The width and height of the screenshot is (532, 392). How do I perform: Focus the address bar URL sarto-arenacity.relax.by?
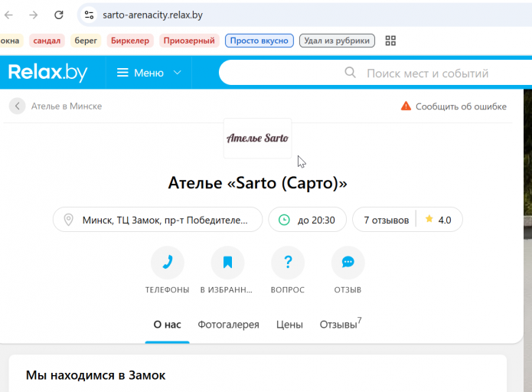(x=152, y=15)
